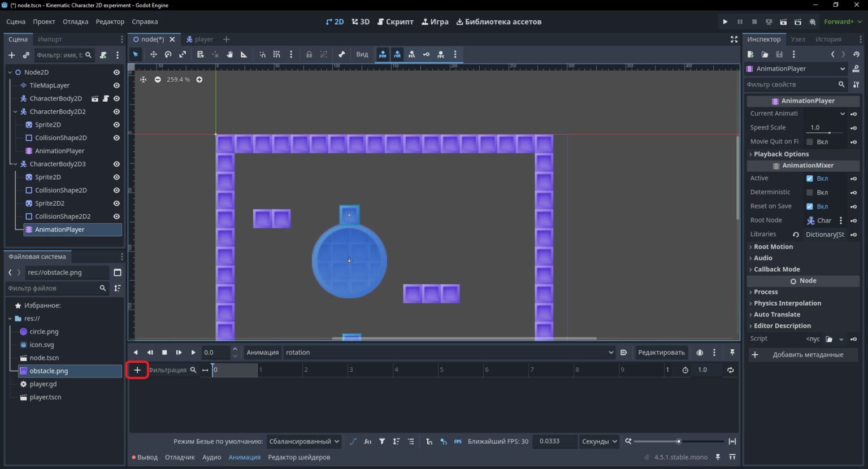Switch to the 3D workspace

pyautogui.click(x=361, y=21)
